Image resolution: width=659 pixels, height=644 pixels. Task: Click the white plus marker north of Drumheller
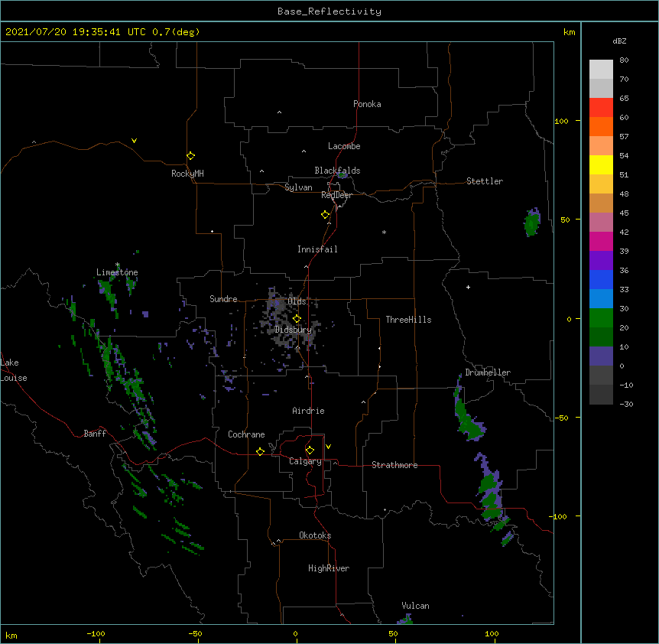468,287
